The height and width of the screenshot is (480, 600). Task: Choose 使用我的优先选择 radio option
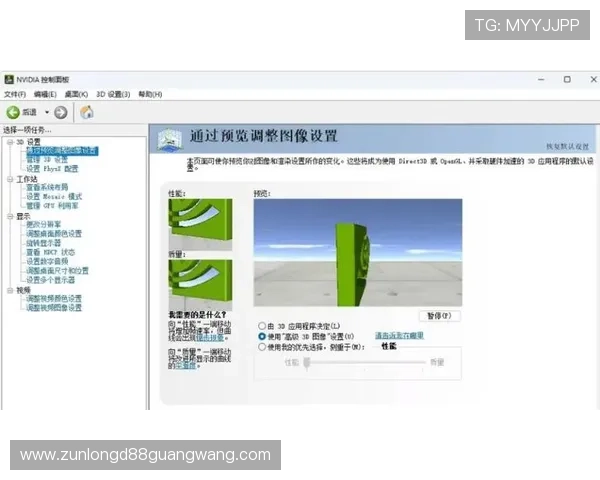point(262,347)
